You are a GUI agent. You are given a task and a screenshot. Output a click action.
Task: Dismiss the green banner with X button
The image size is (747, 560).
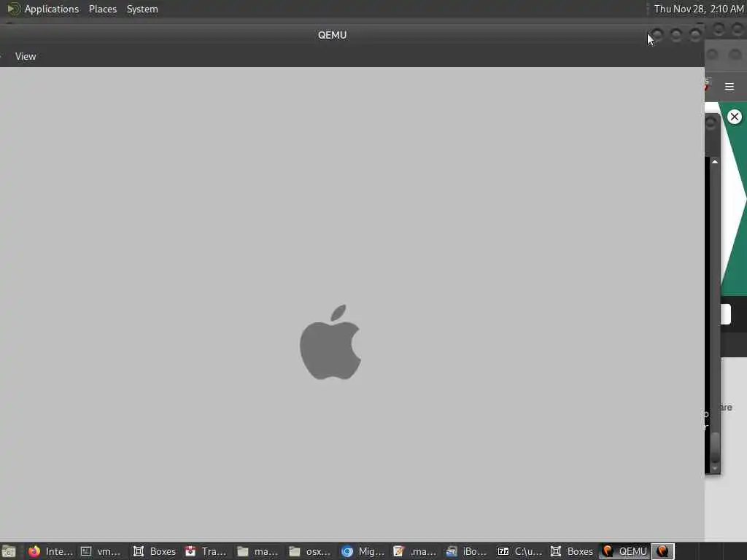click(734, 117)
